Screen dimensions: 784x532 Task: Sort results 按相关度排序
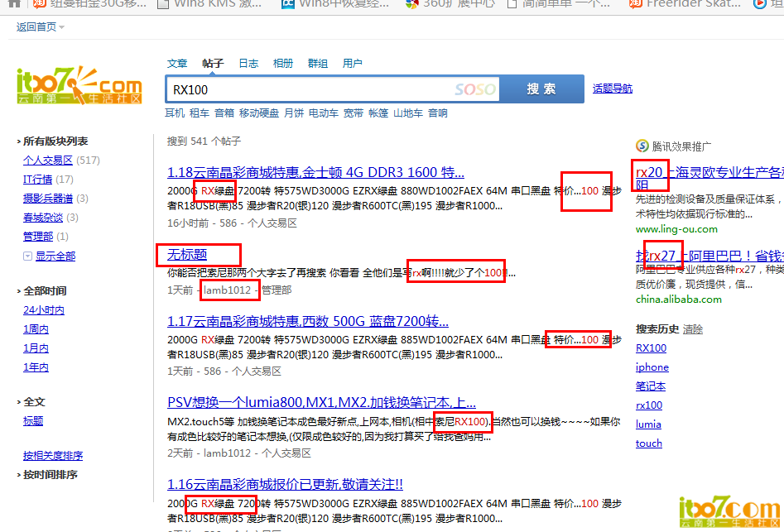[x=53, y=456]
